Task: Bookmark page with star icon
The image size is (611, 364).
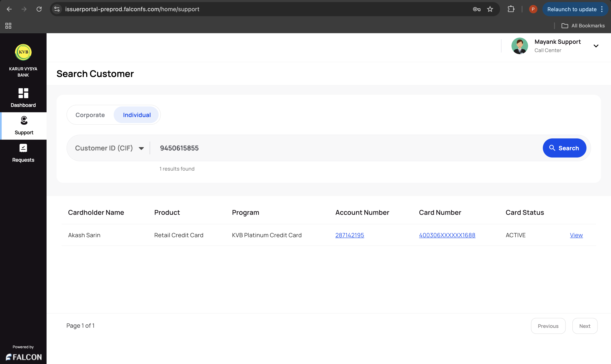Action: click(490, 9)
